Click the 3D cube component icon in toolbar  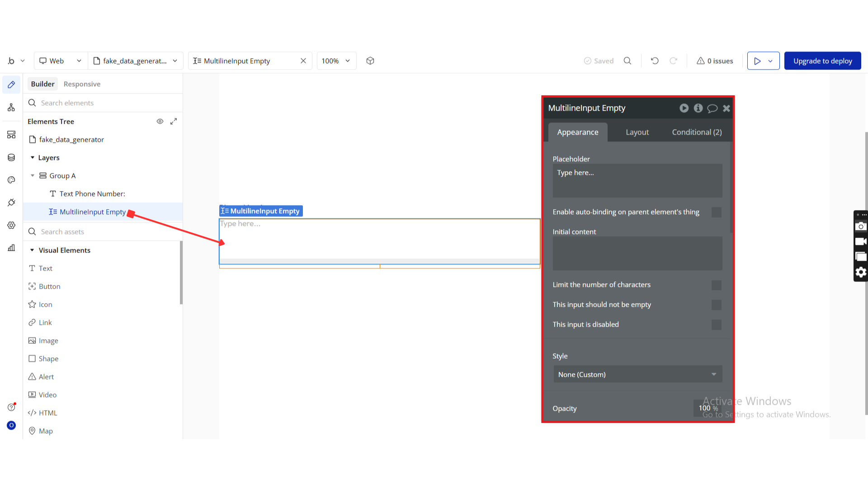tap(370, 61)
